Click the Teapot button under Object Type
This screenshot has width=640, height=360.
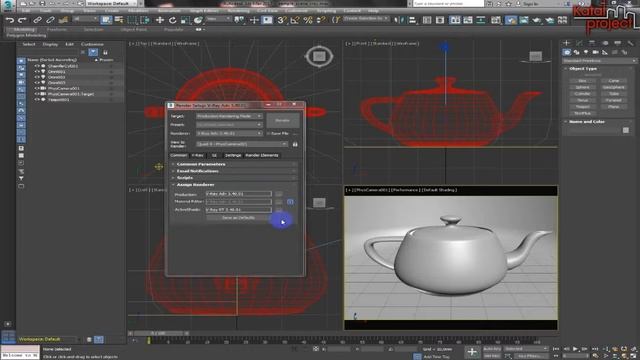[582, 107]
